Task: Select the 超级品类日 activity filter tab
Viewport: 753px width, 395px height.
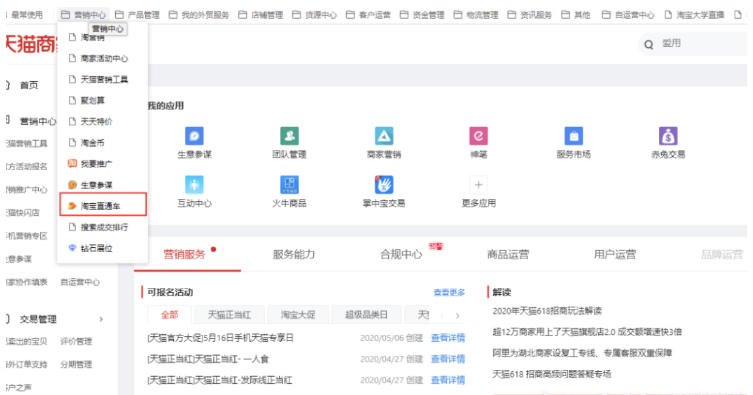Action: [366, 315]
